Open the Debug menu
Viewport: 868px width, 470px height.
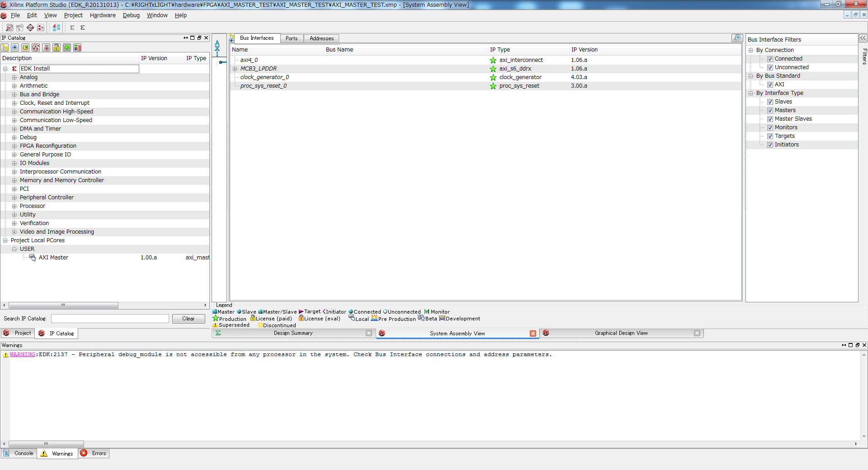131,15
